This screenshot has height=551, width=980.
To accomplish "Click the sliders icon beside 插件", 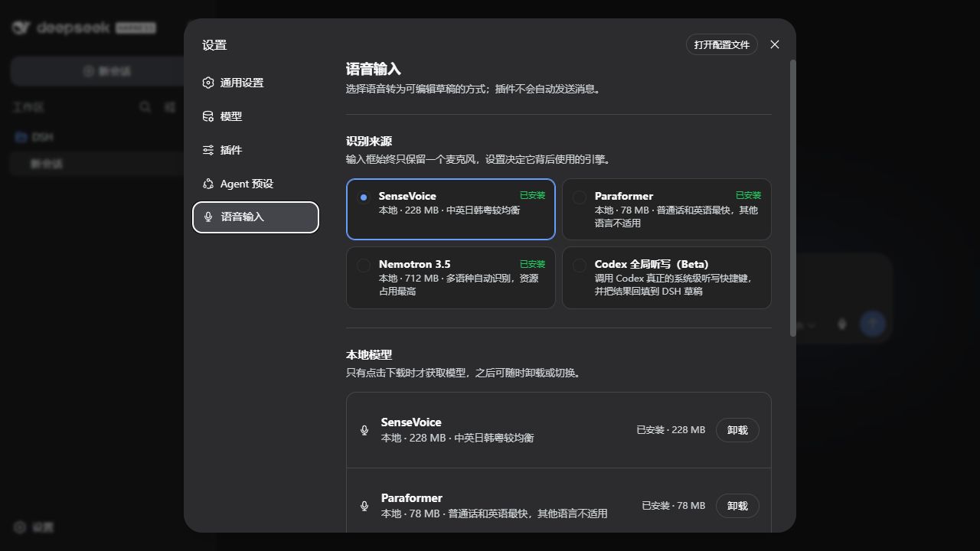I will coord(207,150).
